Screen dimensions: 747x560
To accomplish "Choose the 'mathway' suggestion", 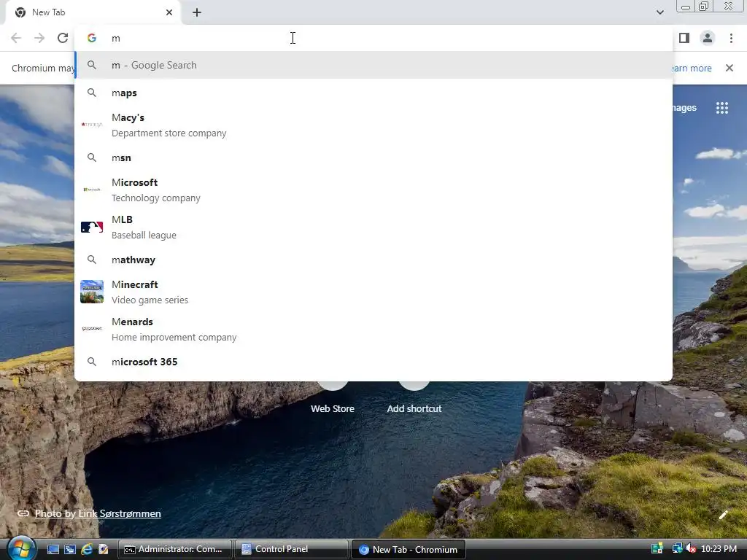I will point(373,260).
